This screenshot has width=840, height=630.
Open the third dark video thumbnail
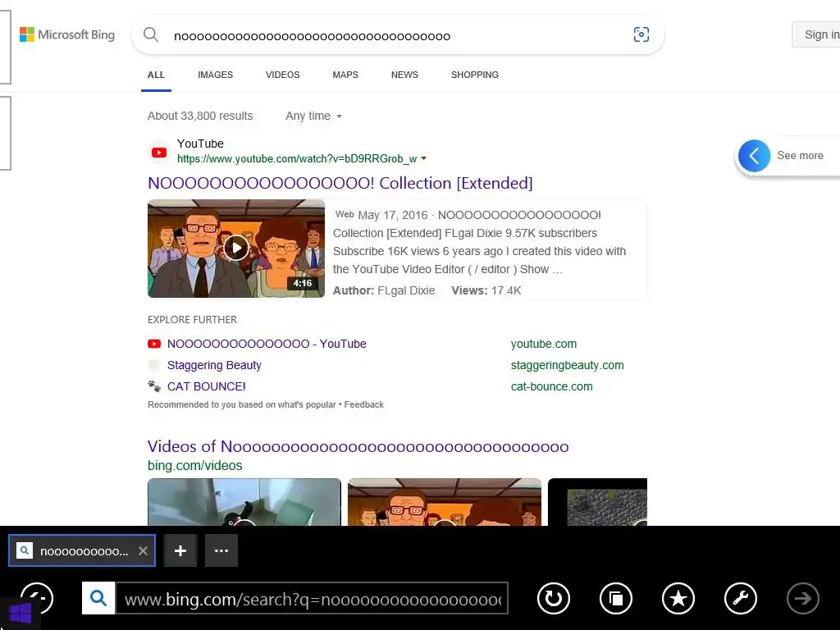pos(598,502)
